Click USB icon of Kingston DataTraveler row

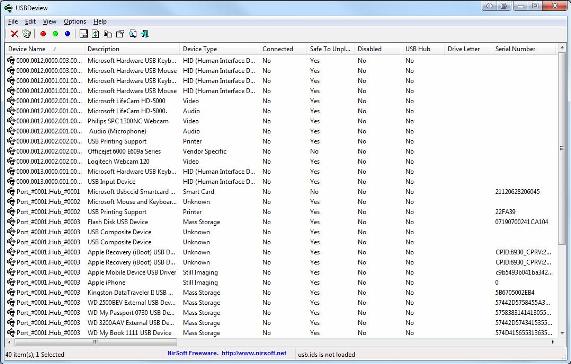[x=11, y=292]
